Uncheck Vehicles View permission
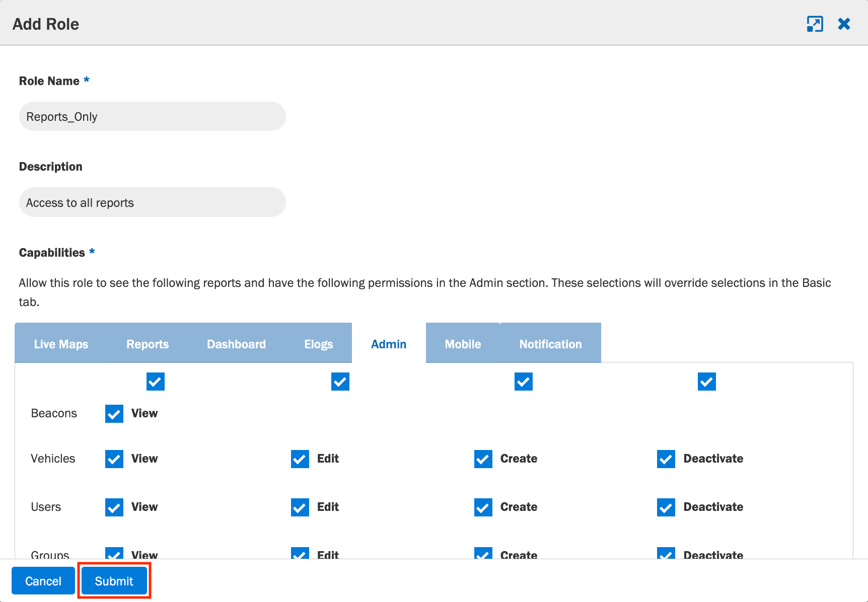The width and height of the screenshot is (868, 602). click(114, 459)
